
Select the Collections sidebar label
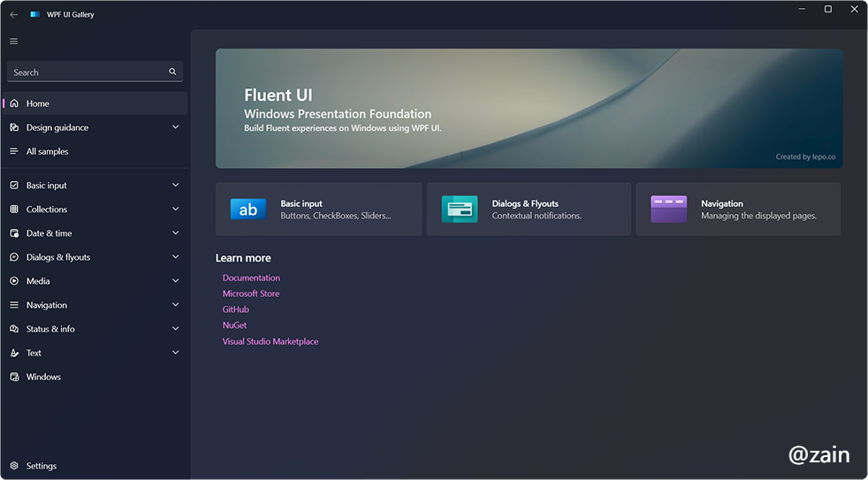(47, 210)
